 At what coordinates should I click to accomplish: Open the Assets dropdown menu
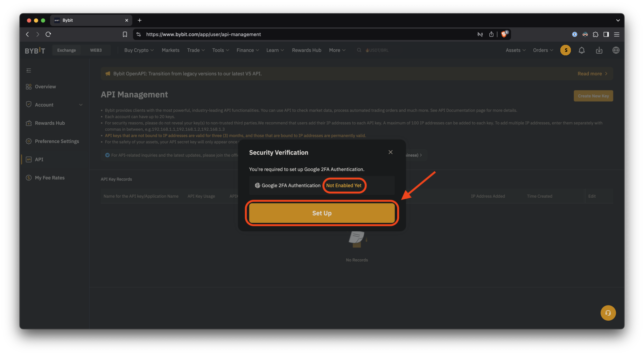tap(515, 50)
